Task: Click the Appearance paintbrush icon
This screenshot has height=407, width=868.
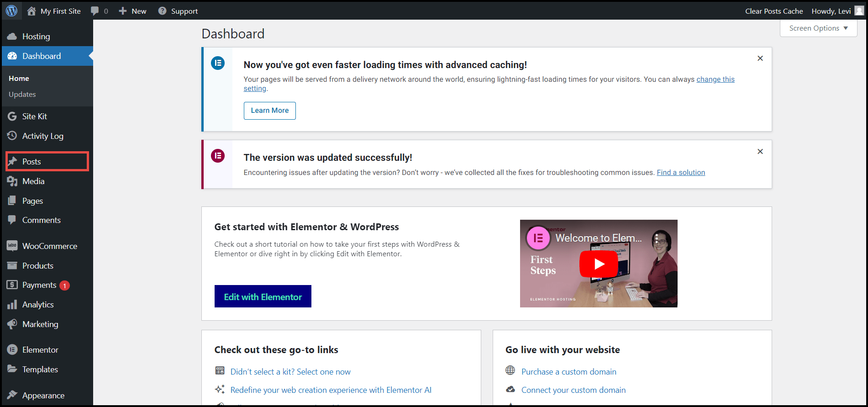Action: pos(12,395)
